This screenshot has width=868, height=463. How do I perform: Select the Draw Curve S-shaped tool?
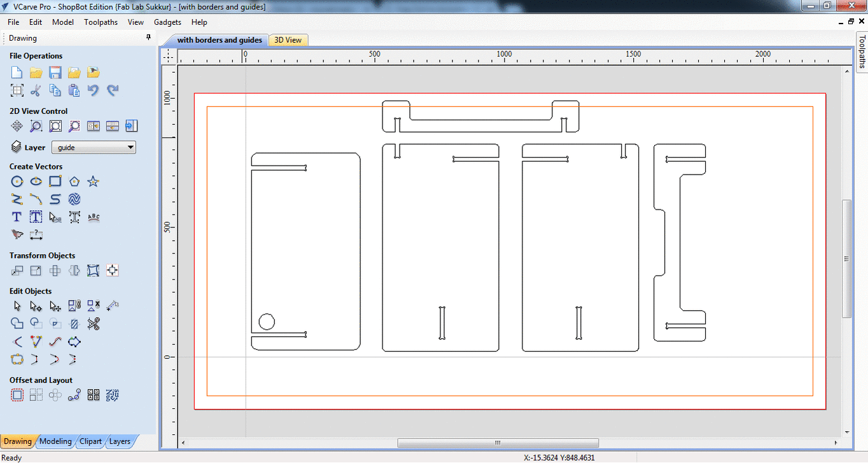(55, 199)
